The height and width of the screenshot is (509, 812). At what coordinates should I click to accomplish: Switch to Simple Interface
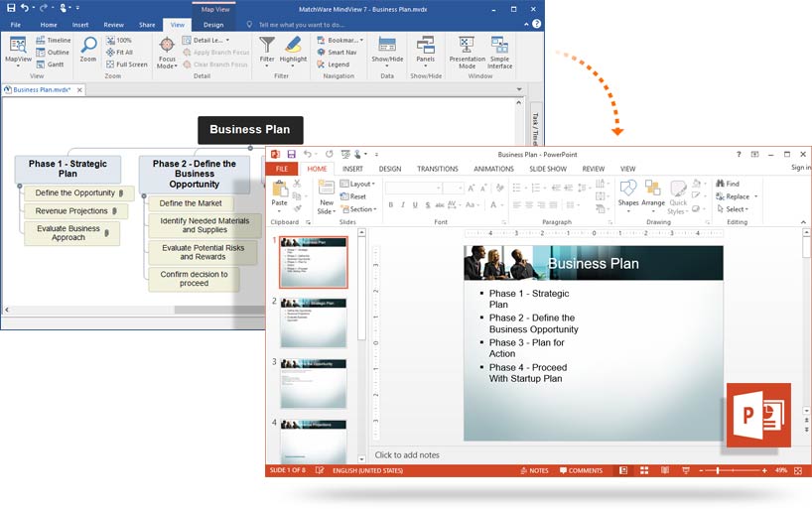pos(499,53)
